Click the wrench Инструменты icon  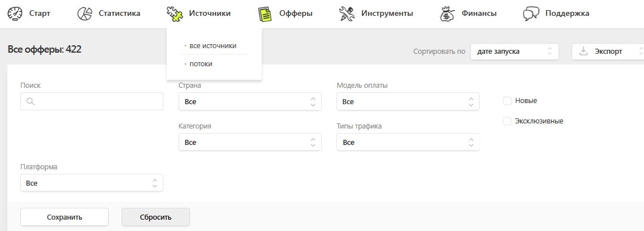click(x=347, y=14)
